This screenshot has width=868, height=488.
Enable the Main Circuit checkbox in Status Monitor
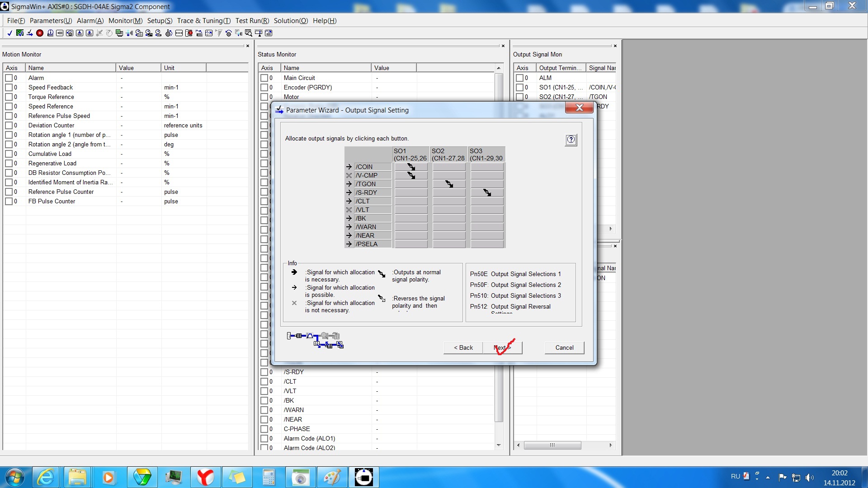[x=264, y=78]
